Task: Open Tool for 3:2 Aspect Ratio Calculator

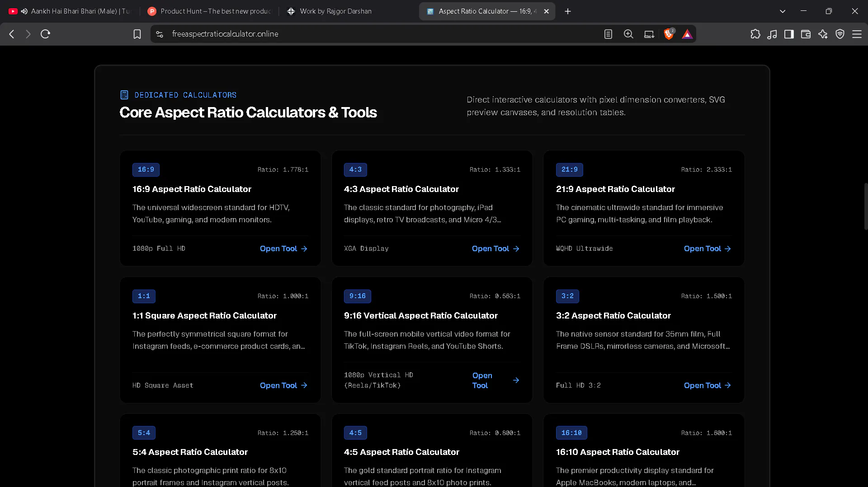Action: [x=708, y=385]
